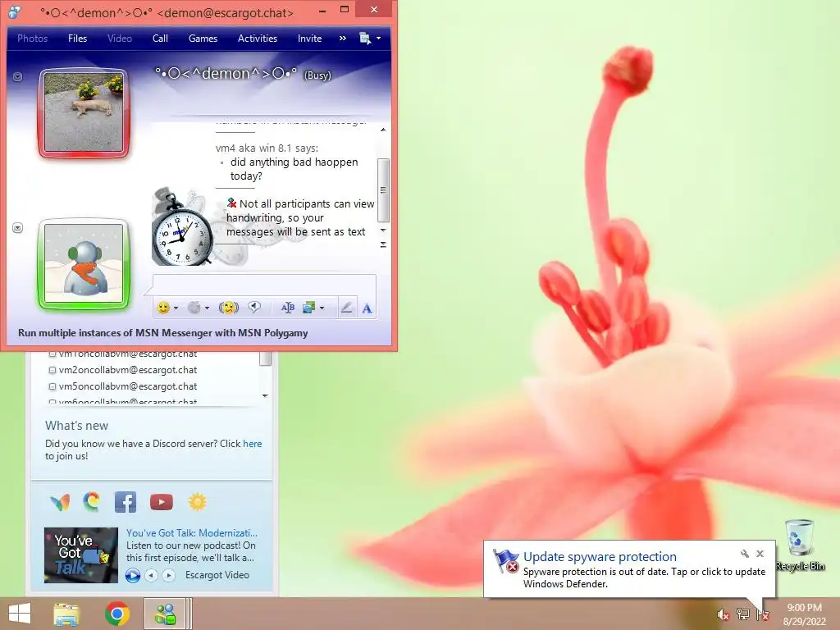Click into the message input box
This screenshot has width=840, height=630.
[x=265, y=285]
